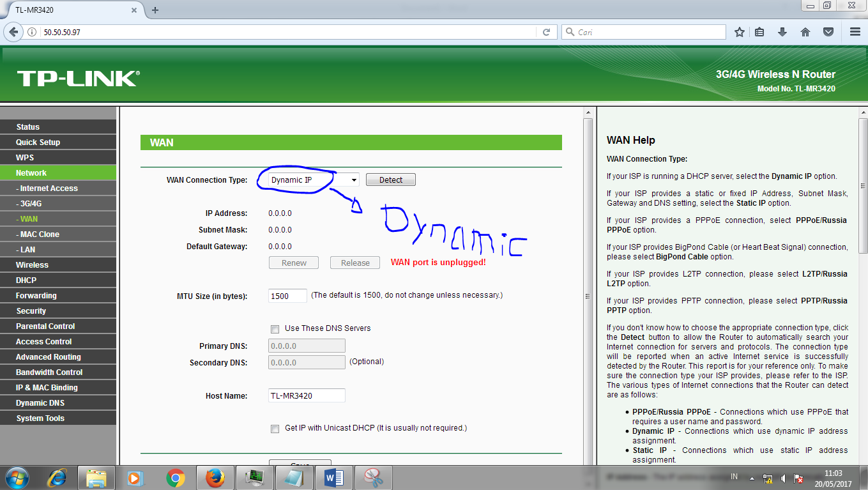Open DHCP menu
This screenshot has width=868, height=490.
click(x=58, y=280)
